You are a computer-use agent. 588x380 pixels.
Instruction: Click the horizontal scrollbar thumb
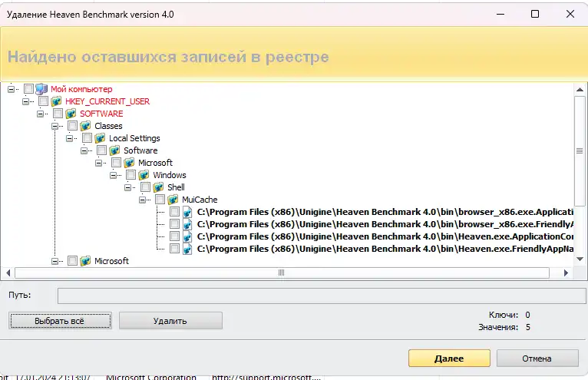(282, 273)
